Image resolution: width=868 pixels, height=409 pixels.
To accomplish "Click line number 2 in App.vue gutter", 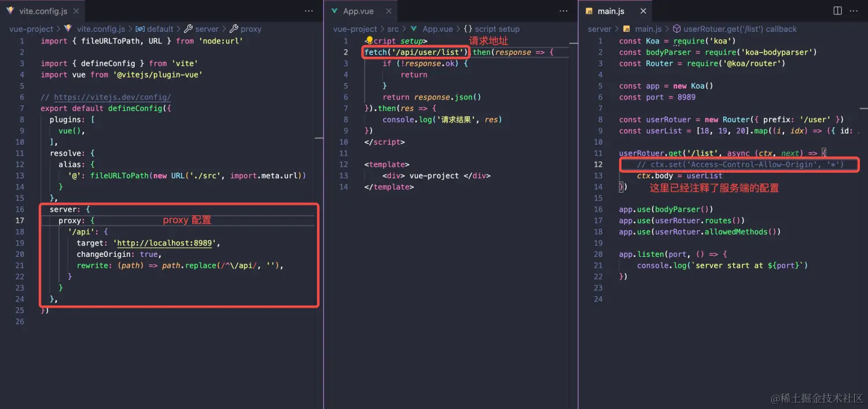I will tap(346, 52).
